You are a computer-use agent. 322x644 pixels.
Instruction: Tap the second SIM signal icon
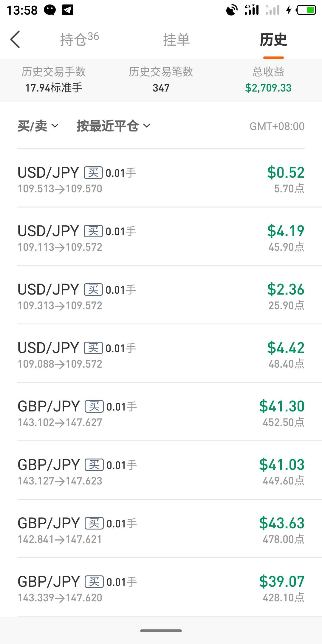(x=272, y=10)
